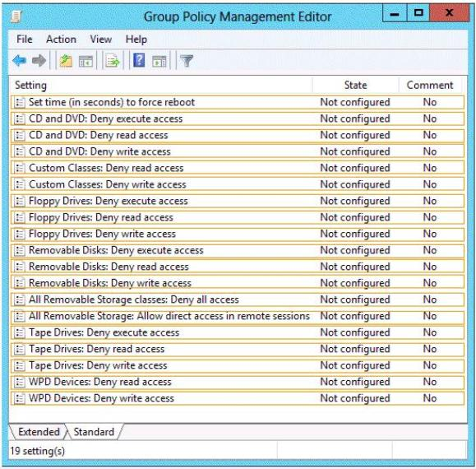Sort by the Setting column header
The image size is (476, 469).
click(x=30, y=86)
